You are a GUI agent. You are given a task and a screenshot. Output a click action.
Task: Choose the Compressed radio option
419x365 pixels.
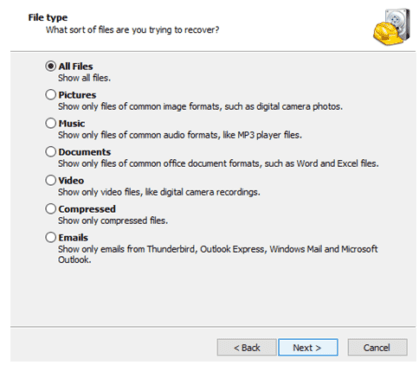coord(50,209)
